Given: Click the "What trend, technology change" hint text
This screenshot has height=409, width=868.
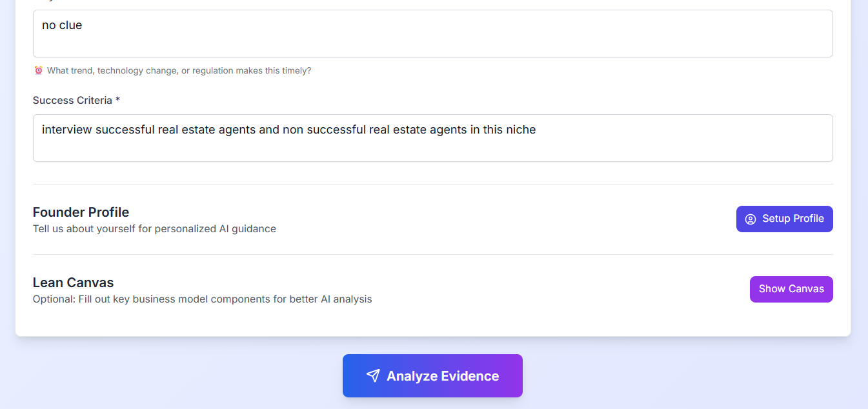Looking at the screenshot, I should 179,70.
